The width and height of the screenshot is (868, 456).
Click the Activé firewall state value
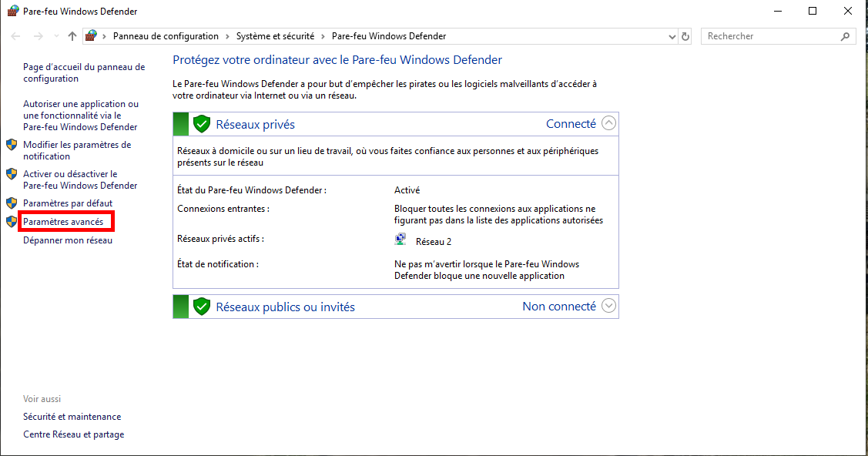pyautogui.click(x=407, y=190)
